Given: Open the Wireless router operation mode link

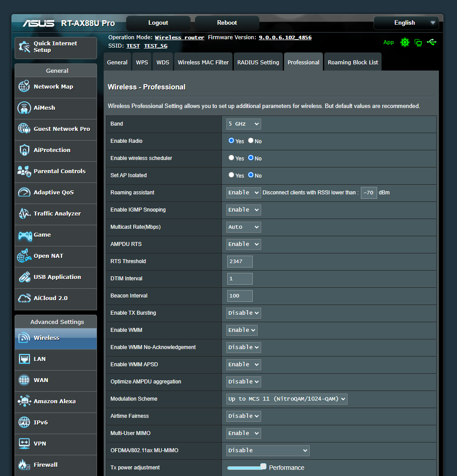Looking at the screenshot, I should [180, 37].
